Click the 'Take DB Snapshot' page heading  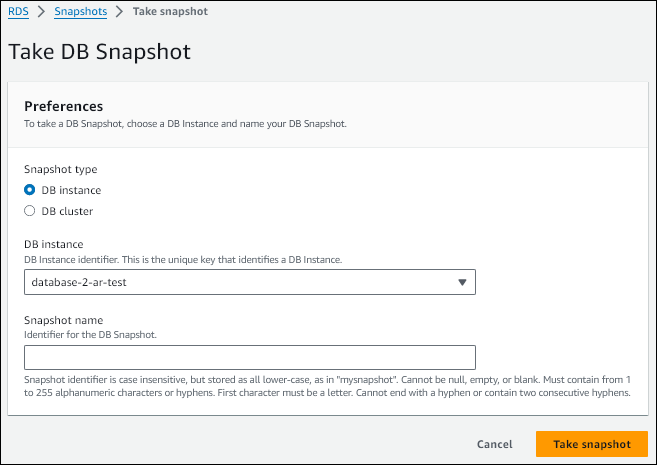coord(99,50)
